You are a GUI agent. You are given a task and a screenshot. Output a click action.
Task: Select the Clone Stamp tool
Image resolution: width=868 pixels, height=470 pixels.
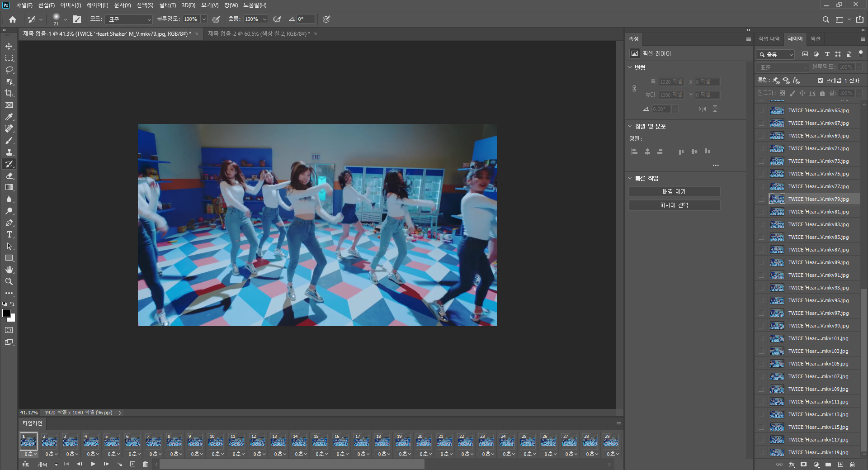coord(9,152)
